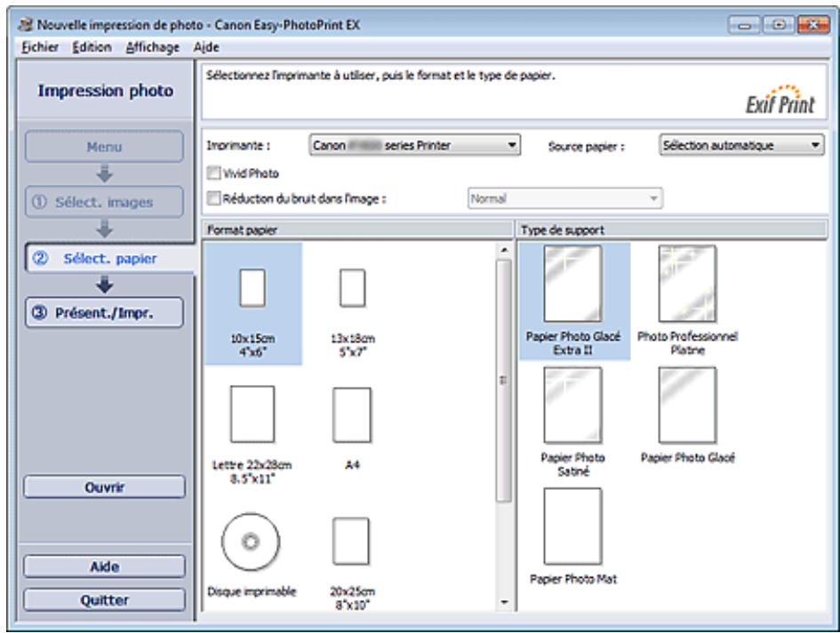Close the Easy-PhotoPrint EX window

pyautogui.click(x=813, y=25)
